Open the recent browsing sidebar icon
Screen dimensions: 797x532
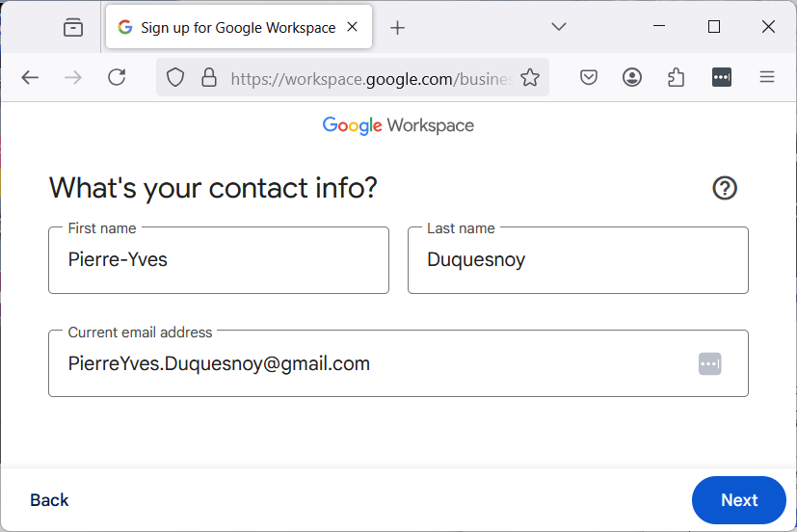73,28
